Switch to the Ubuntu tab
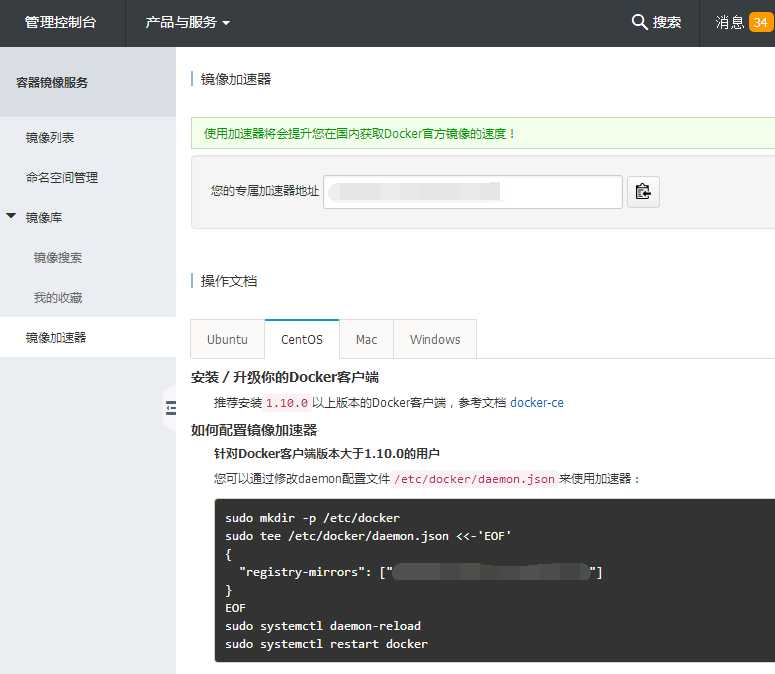 pos(227,339)
